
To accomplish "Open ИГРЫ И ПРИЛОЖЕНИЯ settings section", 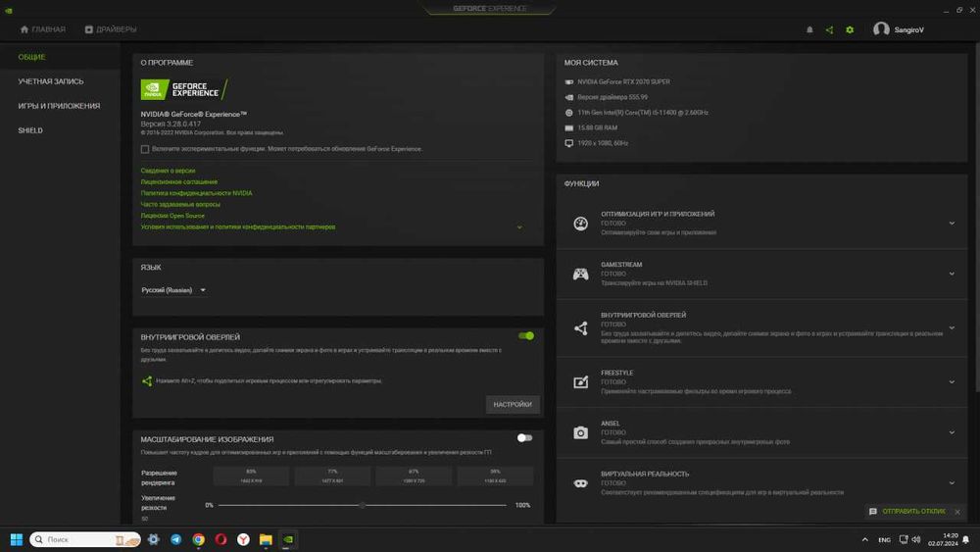I will pyautogui.click(x=59, y=106).
